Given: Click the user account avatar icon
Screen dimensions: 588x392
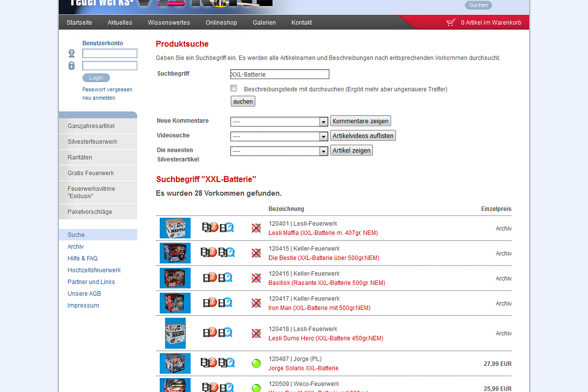Looking at the screenshot, I should 71,53.
